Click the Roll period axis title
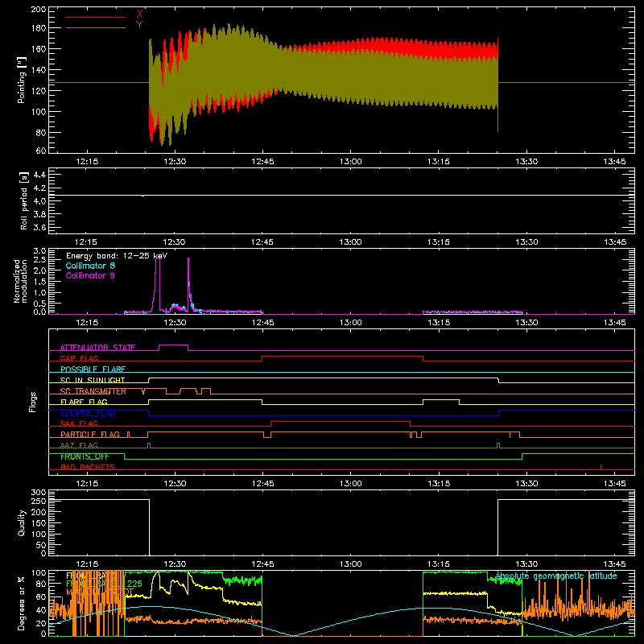The image size is (644, 644). (x=23, y=200)
